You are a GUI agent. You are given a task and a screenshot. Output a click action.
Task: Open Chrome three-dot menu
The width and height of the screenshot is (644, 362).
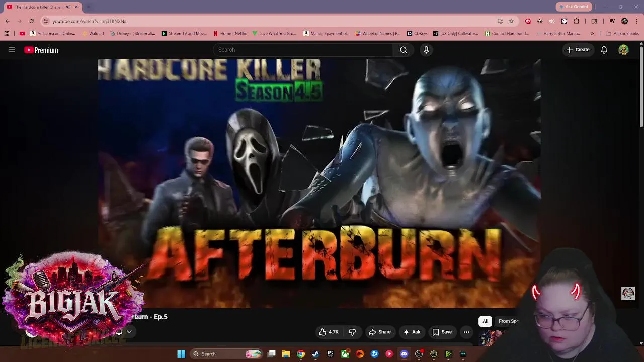(636, 21)
